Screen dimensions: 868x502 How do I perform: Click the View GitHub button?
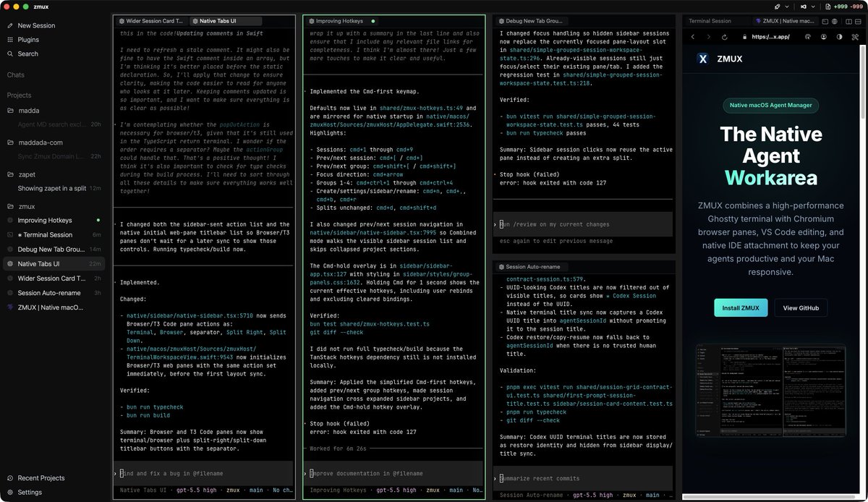(801, 307)
